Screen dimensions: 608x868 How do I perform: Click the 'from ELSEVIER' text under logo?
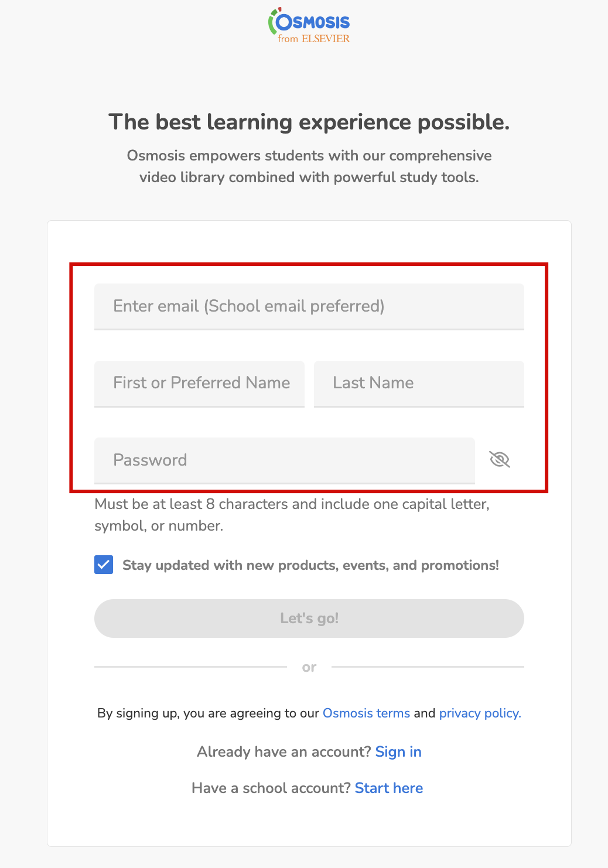[314, 39]
